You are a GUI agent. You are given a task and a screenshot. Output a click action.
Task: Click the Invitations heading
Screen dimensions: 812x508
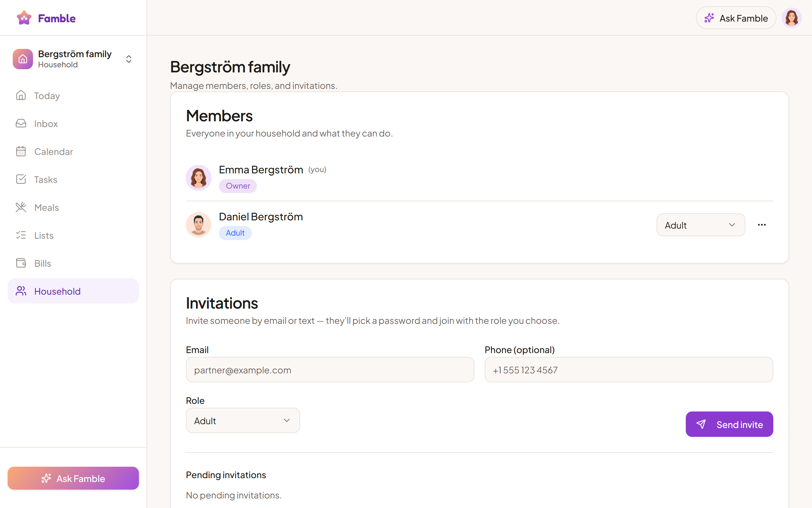pyautogui.click(x=222, y=303)
